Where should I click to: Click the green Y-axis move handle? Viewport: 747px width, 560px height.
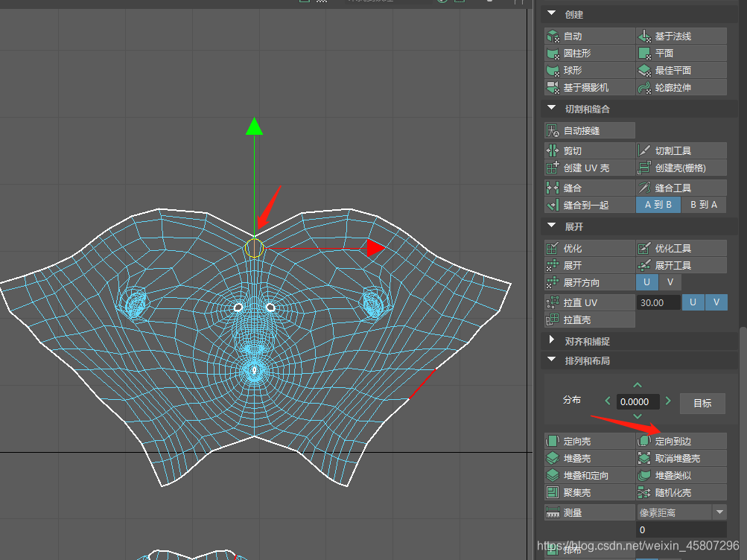(x=255, y=127)
